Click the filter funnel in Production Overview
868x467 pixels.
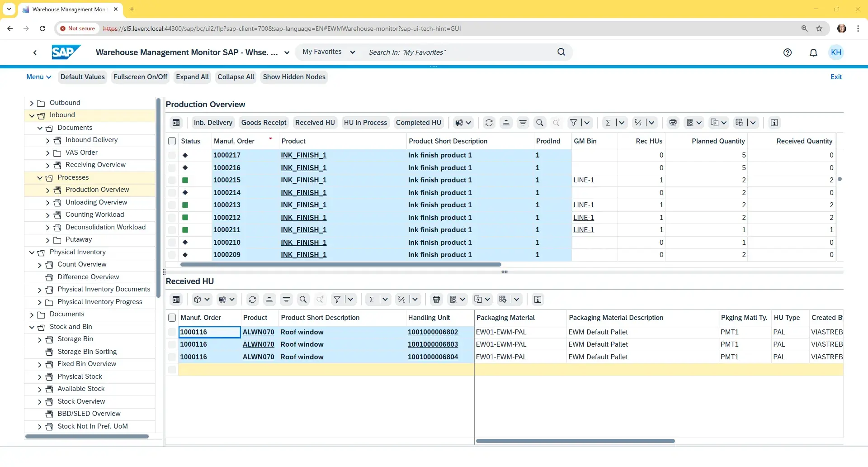[x=573, y=123]
